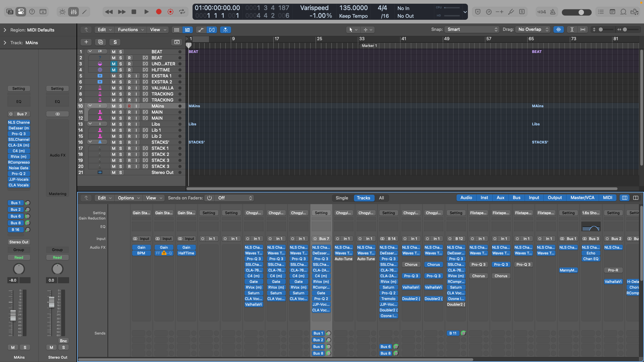This screenshot has height=362, width=644.
Task: Open the display mode dropdown arrow in LCD
Action: pos(465,12)
